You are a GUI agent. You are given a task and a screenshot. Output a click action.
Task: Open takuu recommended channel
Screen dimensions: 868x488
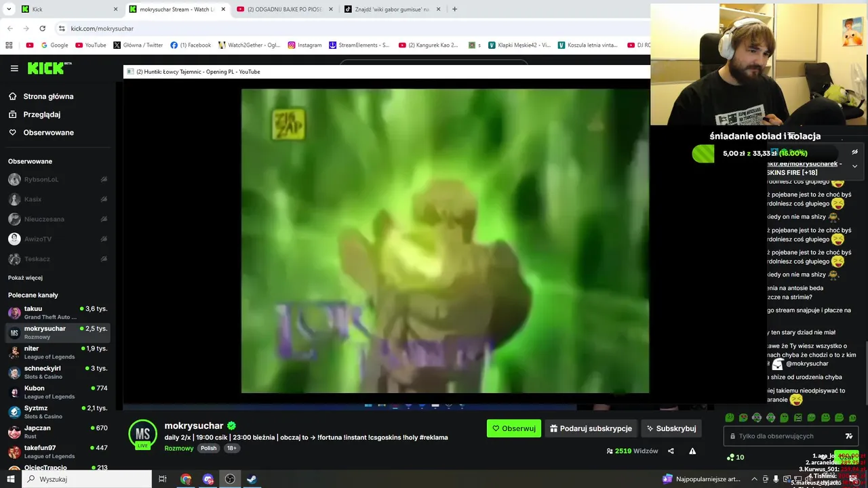[58, 312]
